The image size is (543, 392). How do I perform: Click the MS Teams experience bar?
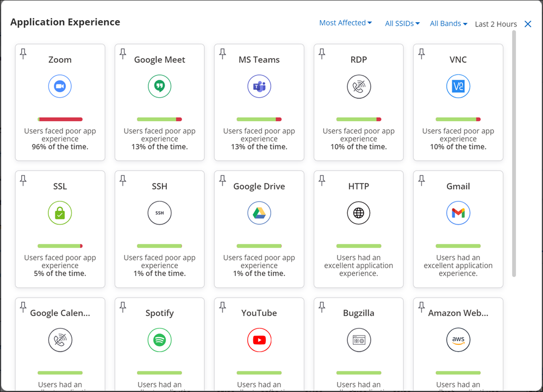click(x=259, y=119)
